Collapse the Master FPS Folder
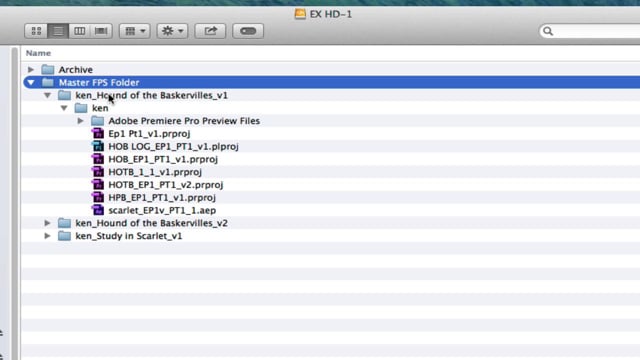 (31, 82)
